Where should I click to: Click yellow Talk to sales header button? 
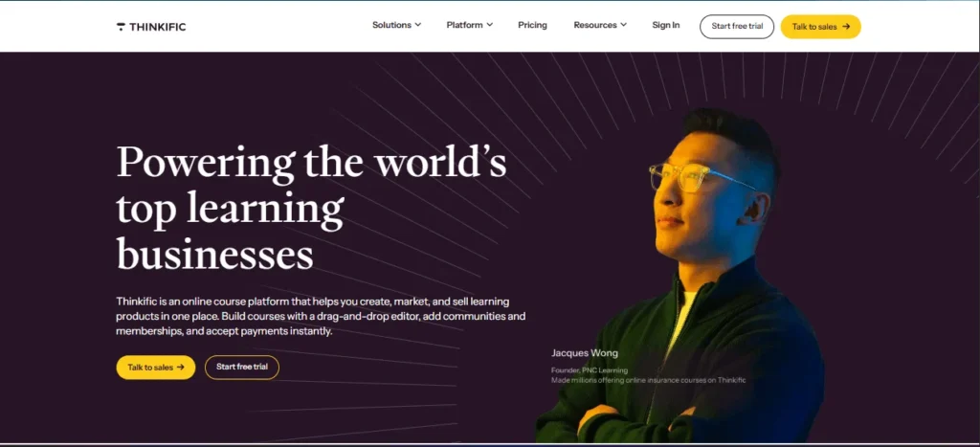click(x=820, y=27)
